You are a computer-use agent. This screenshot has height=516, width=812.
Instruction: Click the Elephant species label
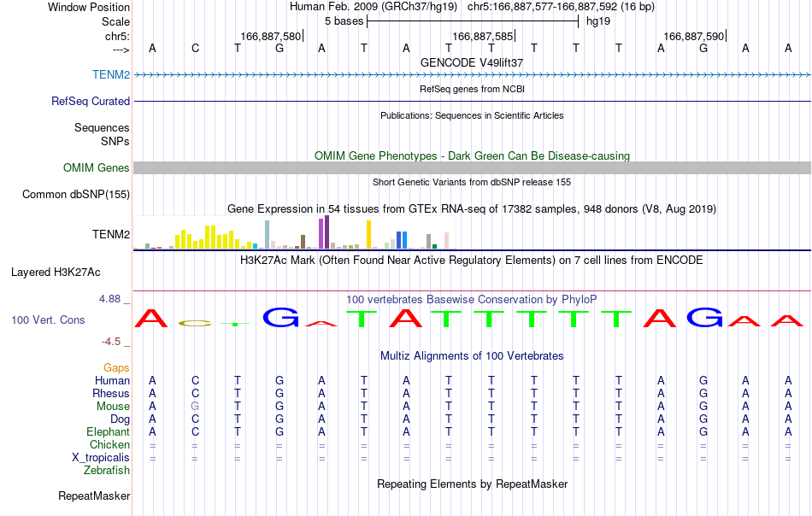[x=109, y=431]
